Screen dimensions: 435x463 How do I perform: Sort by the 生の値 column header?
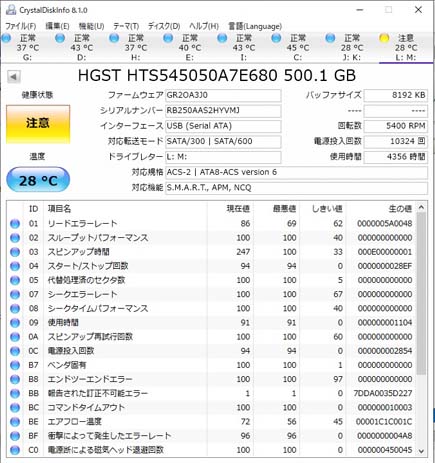pyautogui.click(x=381, y=209)
